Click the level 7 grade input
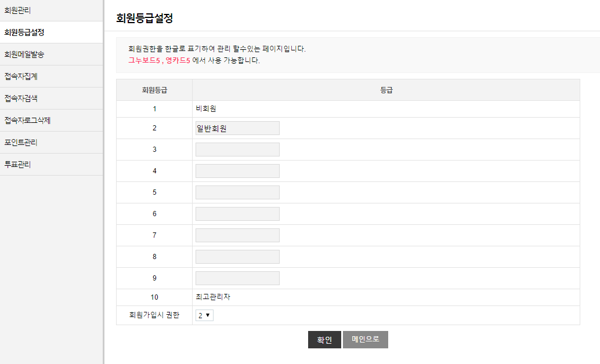 pos(237,235)
